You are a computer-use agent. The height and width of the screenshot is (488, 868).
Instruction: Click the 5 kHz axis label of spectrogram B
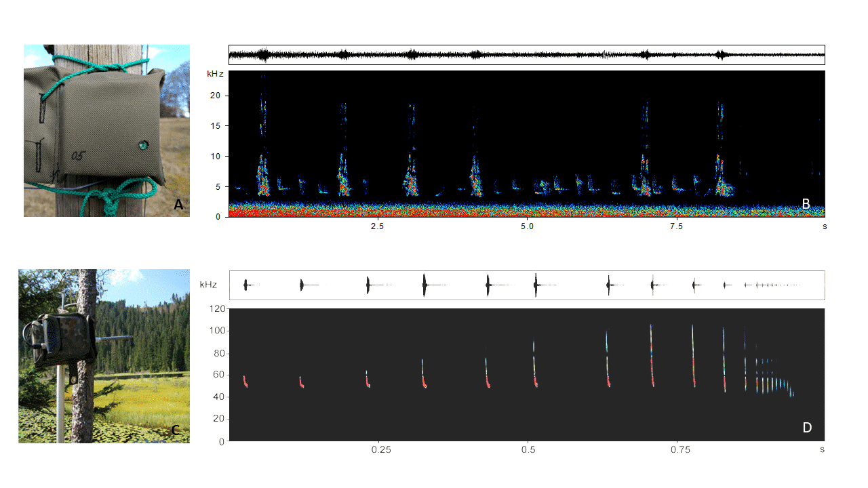(x=219, y=186)
